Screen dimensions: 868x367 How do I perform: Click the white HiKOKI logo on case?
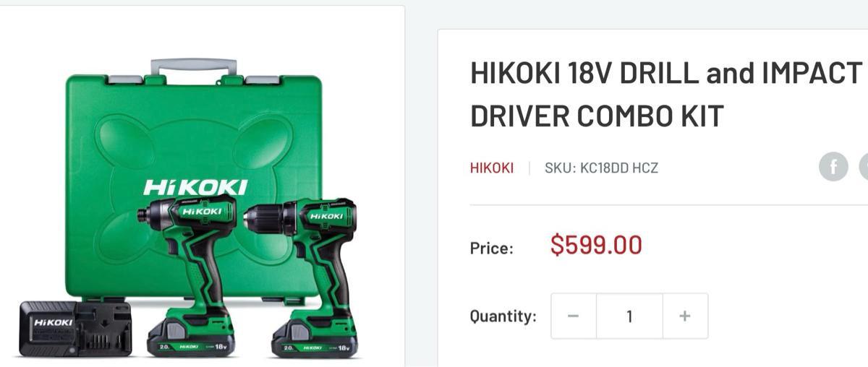click(195, 187)
